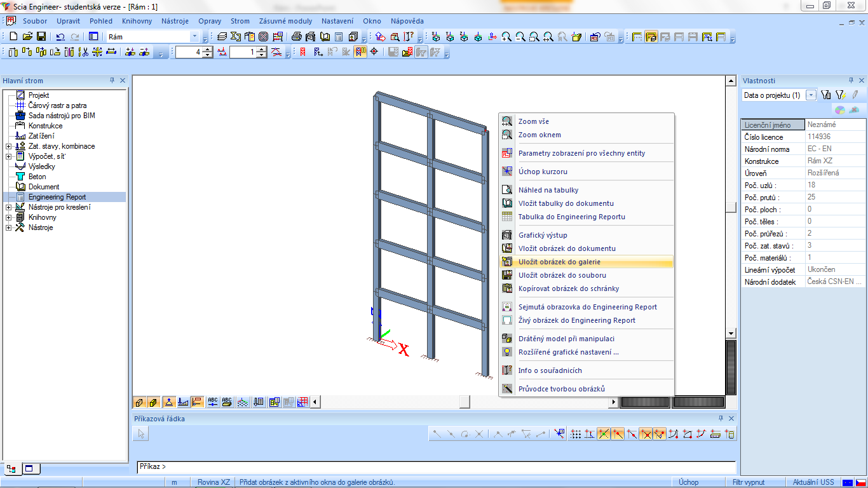Click the ABC labels icon in view bar
The height and width of the screenshot is (488, 868).
213,402
